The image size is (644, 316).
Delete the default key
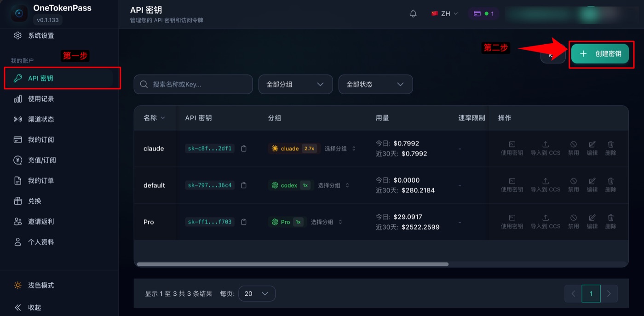pos(611,185)
